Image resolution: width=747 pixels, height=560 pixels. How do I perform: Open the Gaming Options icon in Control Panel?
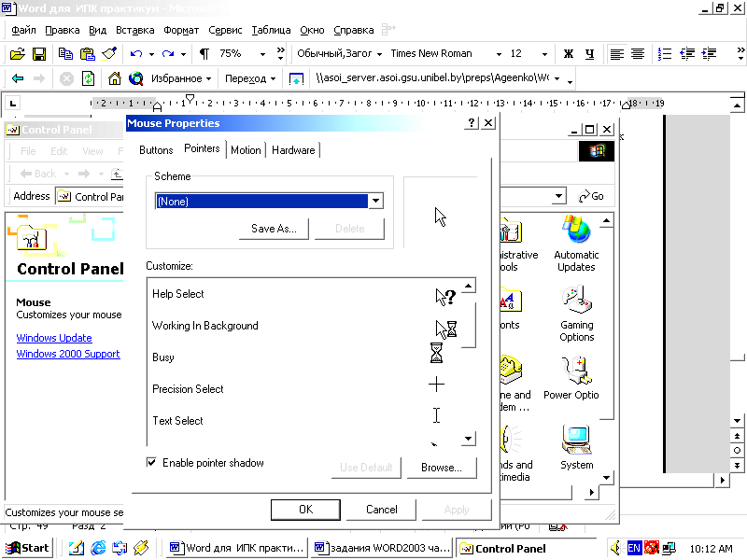tap(576, 314)
